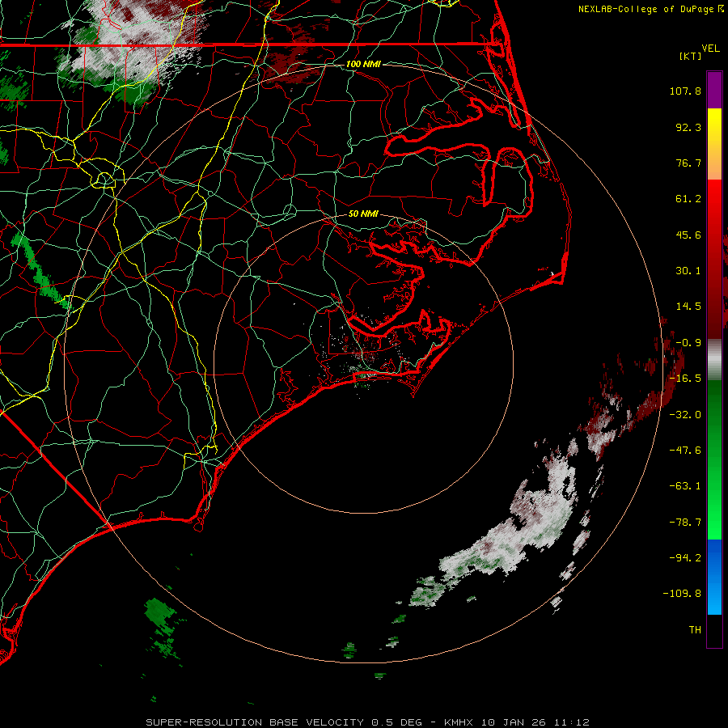Click the -78.7 velocity scale value
Image resolution: width=728 pixels, height=728 pixels.
685,523
